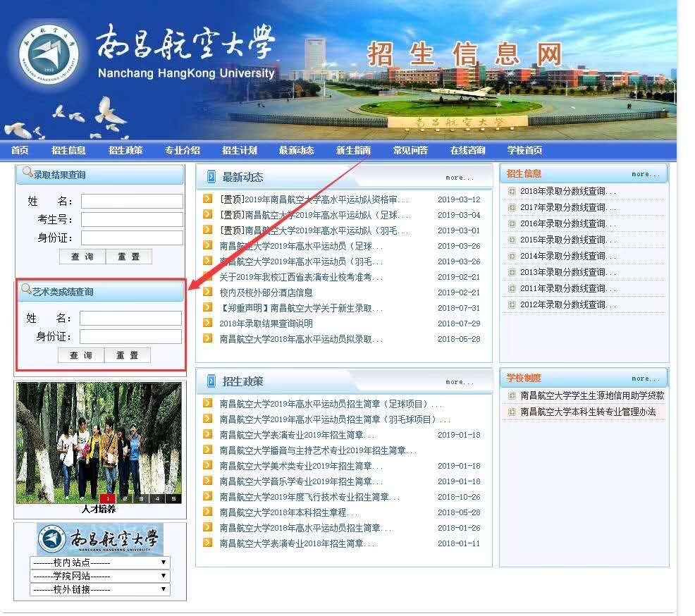
Task: Open 2019年高水平运动员招生简章（足球项目） link
Action: coord(331,404)
